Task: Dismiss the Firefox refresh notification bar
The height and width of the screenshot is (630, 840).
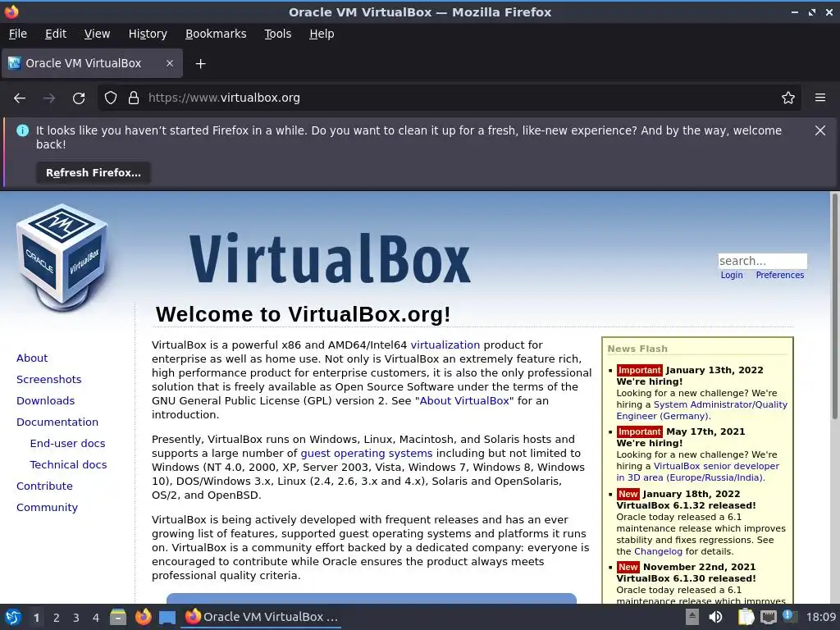Action: click(820, 130)
